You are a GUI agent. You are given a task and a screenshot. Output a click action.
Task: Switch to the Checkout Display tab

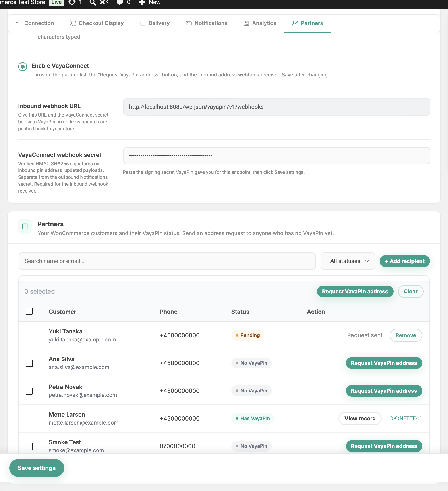point(97,23)
